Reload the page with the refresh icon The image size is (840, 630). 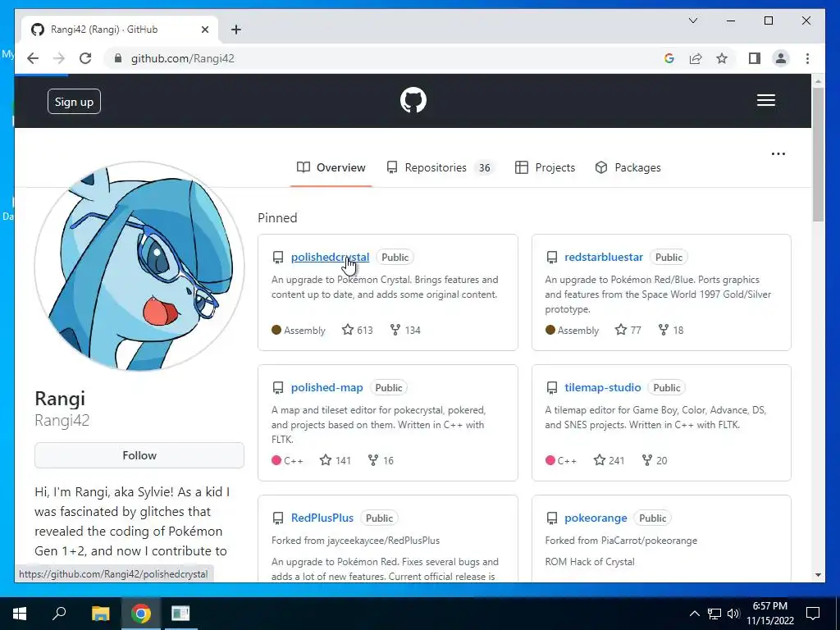(x=85, y=58)
